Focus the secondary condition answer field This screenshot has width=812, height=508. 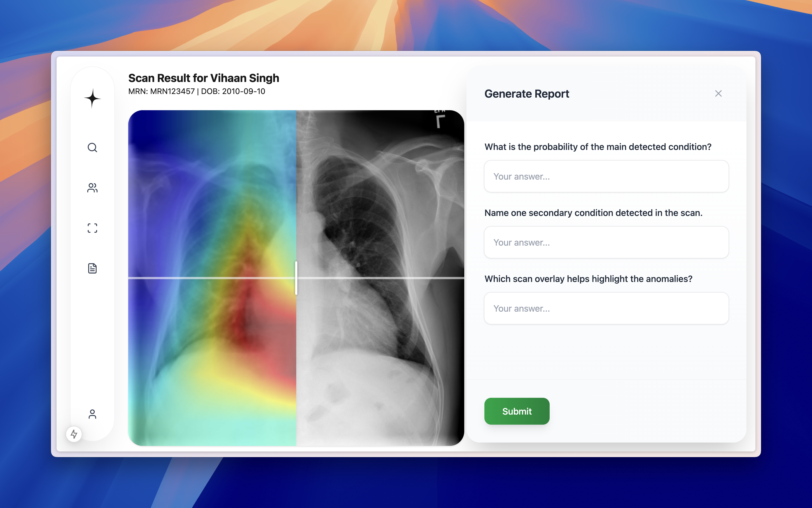[x=606, y=242]
